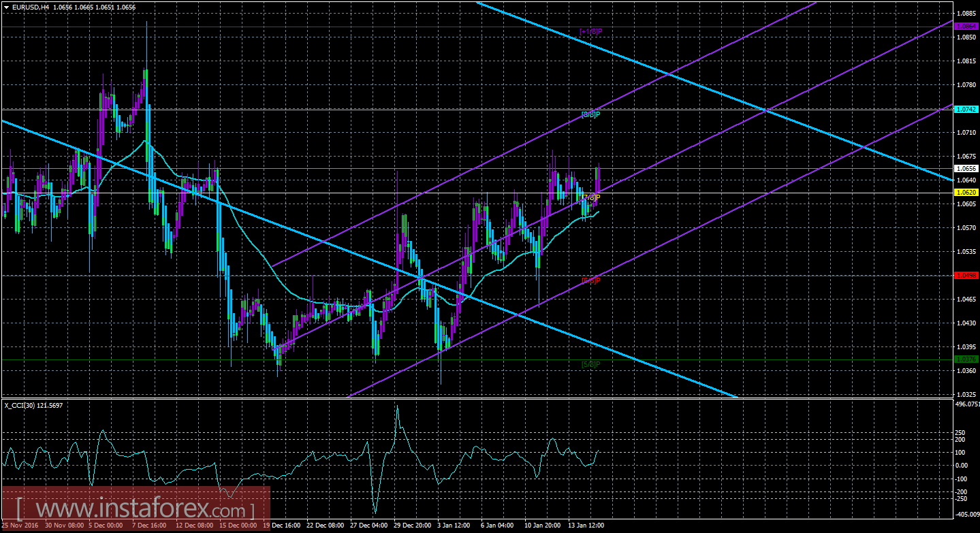This screenshot has height=533, width=980.
Task: Click the green 1.0376 price tag
Action: click(x=966, y=359)
